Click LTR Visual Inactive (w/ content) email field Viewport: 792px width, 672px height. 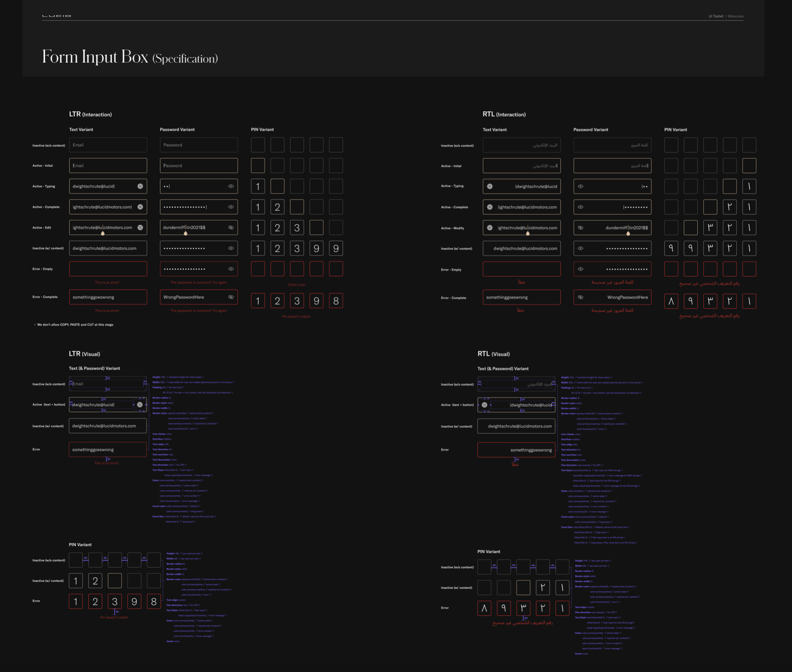(x=108, y=426)
